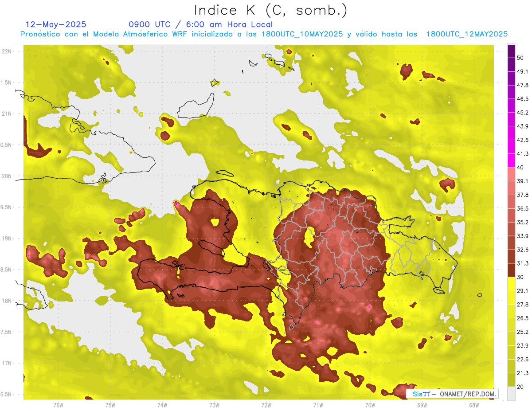Click the "21.3" legend value
Viewport: 532px width, 411px height.
522,373
